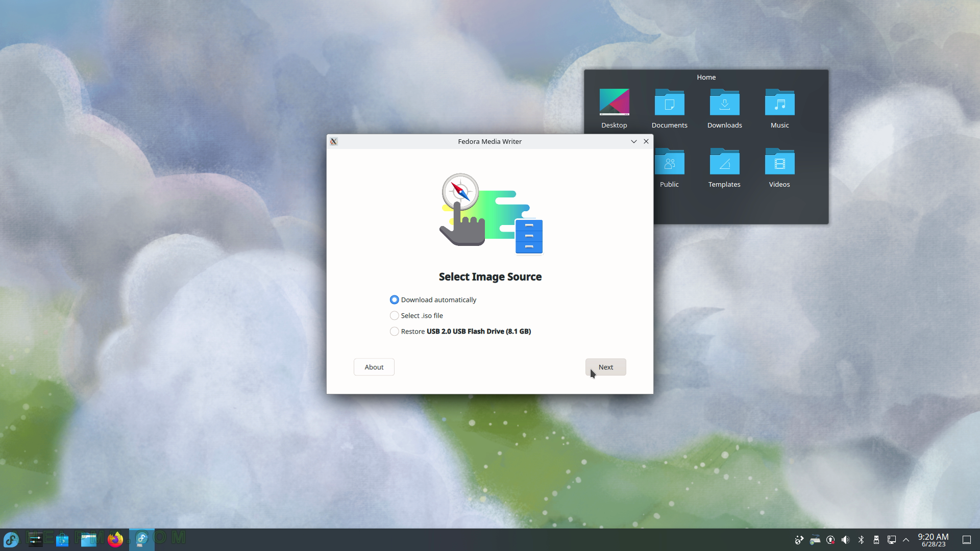Click the Fedora Media Writer title bar icon
The height and width of the screenshot is (551, 980).
pos(333,141)
